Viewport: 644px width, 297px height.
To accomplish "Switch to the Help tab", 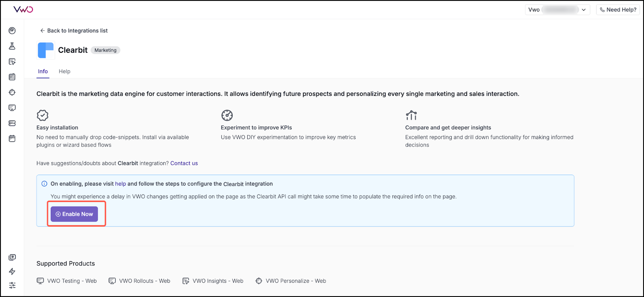I will point(64,71).
